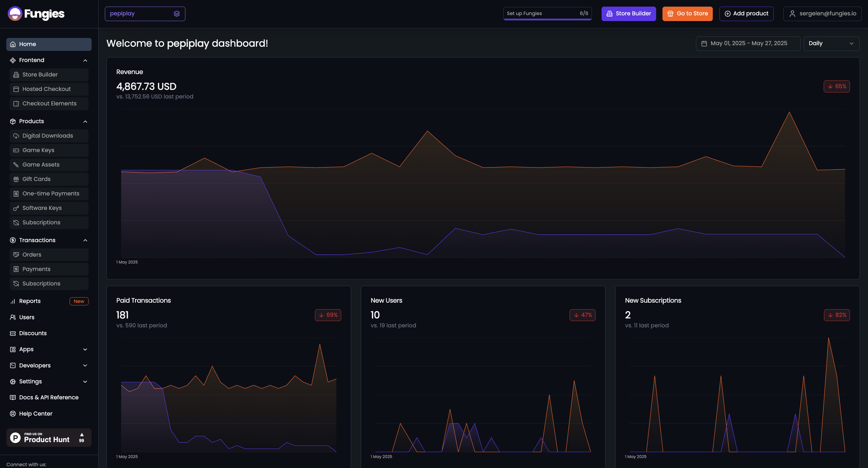Click the New badge beside Reports
868x468 pixels.
pyautogui.click(x=79, y=301)
